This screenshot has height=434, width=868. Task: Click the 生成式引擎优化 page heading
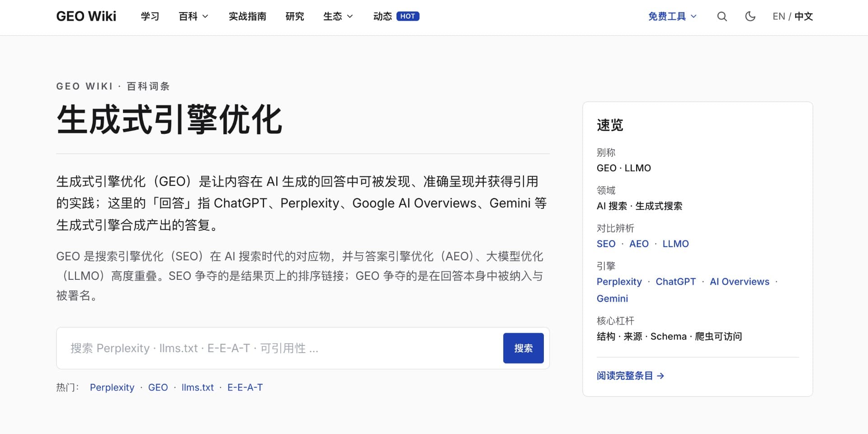pos(170,120)
